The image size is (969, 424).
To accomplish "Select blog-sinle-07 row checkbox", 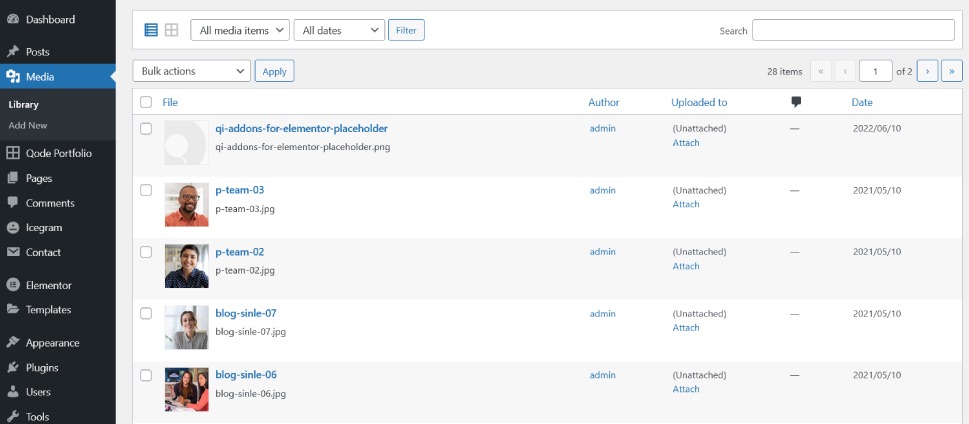I will (146, 313).
